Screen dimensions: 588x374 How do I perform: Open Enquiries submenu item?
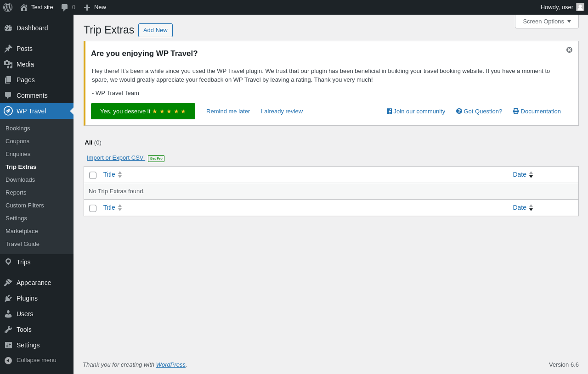pyautogui.click(x=18, y=154)
